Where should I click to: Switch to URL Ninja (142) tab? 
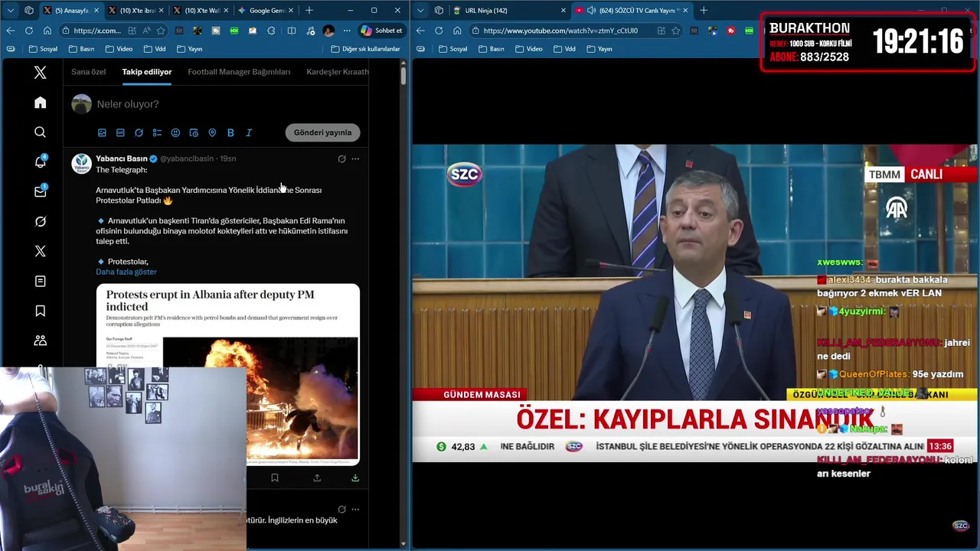tap(510, 11)
